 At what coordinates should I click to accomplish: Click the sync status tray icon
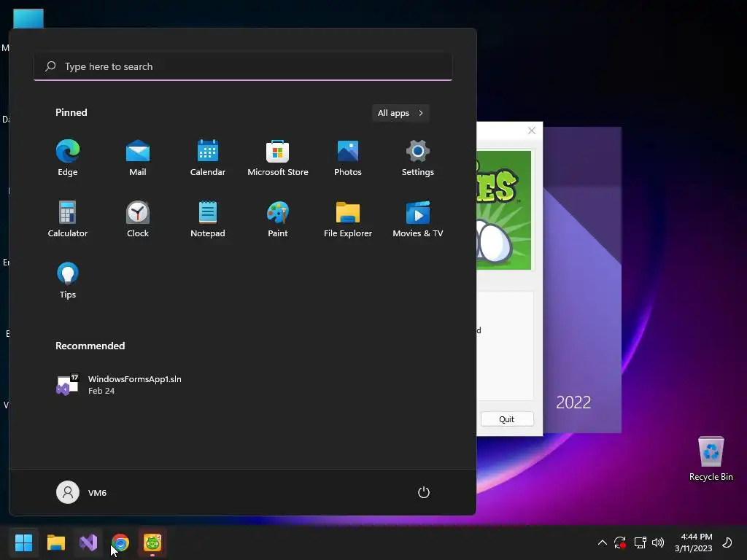pos(620,542)
